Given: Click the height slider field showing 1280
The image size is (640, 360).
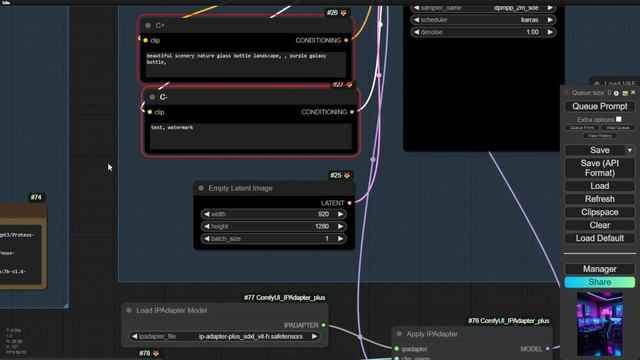Looking at the screenshot, I should [273, 226].
